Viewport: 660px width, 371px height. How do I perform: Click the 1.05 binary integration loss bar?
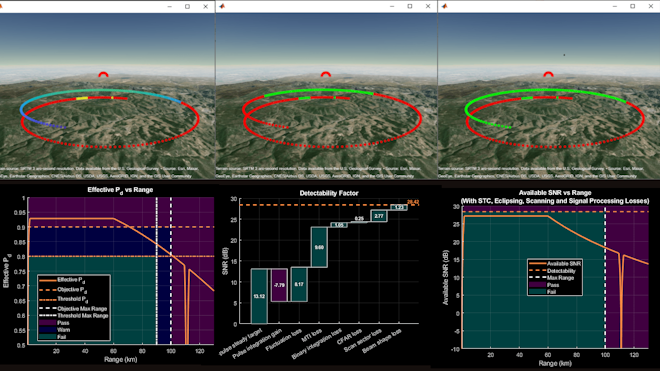click(339, 225)
